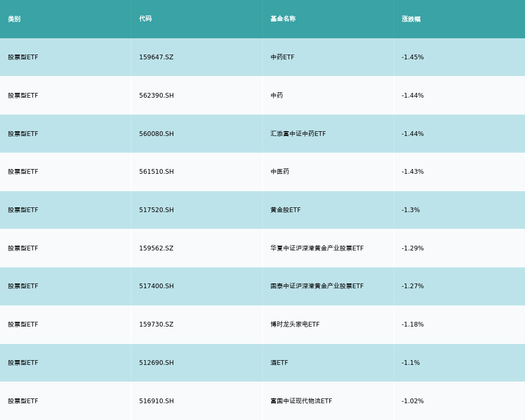The width and height of the screenshot is (525, 420).
Task: Click the -1.18% change value
Action: [x=413, y=324]
